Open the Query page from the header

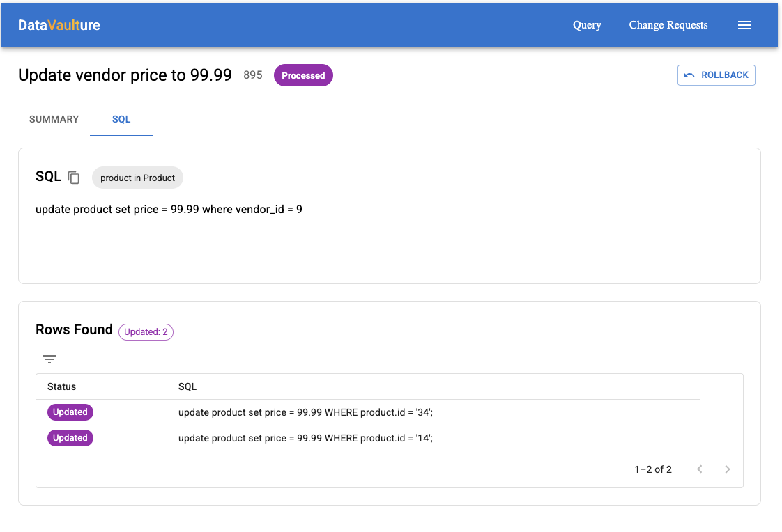tap(586, 25)
